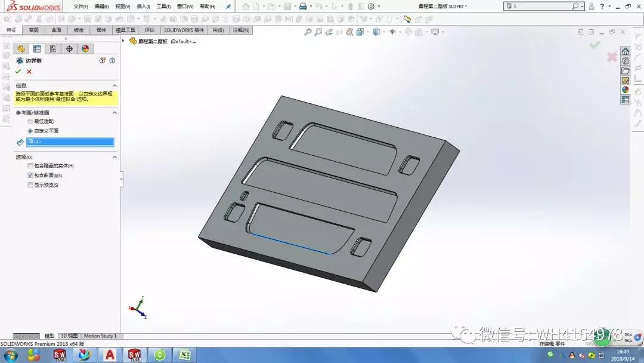Collapse the reference face/plane section
The image size is (644, 363).
click(114, 113)
